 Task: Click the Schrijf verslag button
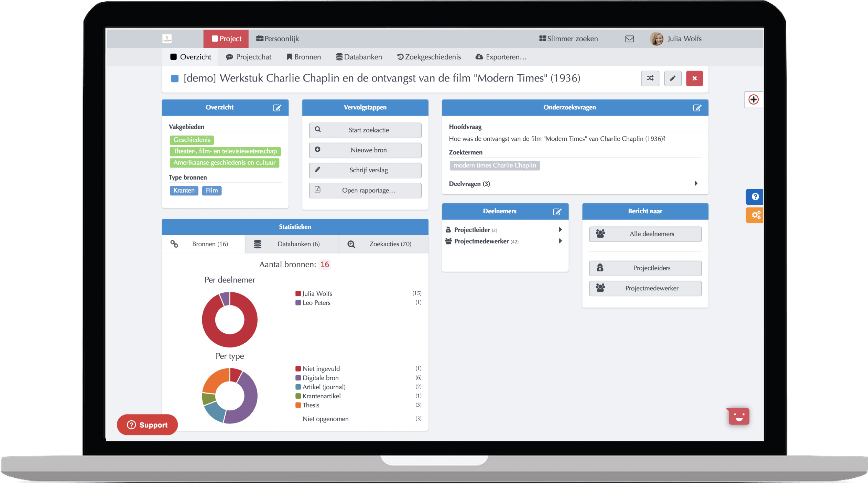pos(365,170)
